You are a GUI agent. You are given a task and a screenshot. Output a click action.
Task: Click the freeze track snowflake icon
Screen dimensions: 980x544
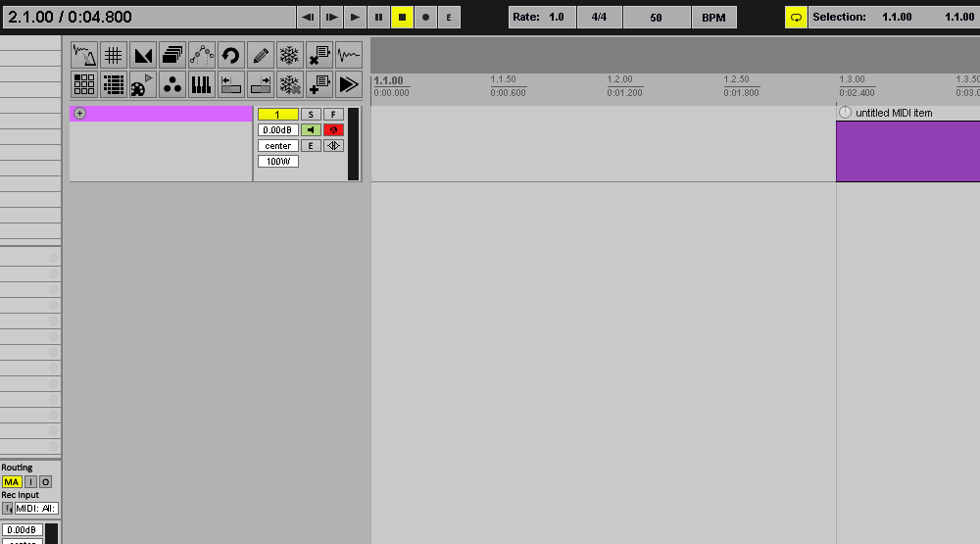pyautogui.click(x=289, y=56)
